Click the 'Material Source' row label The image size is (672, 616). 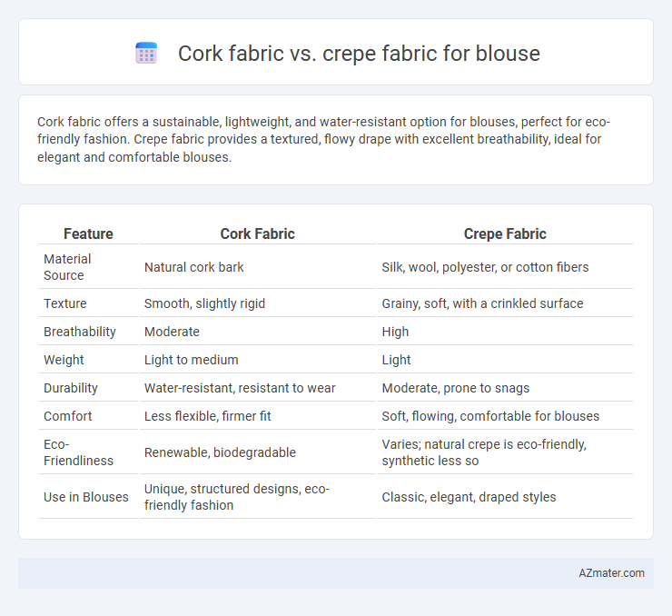tap(67, 267)
